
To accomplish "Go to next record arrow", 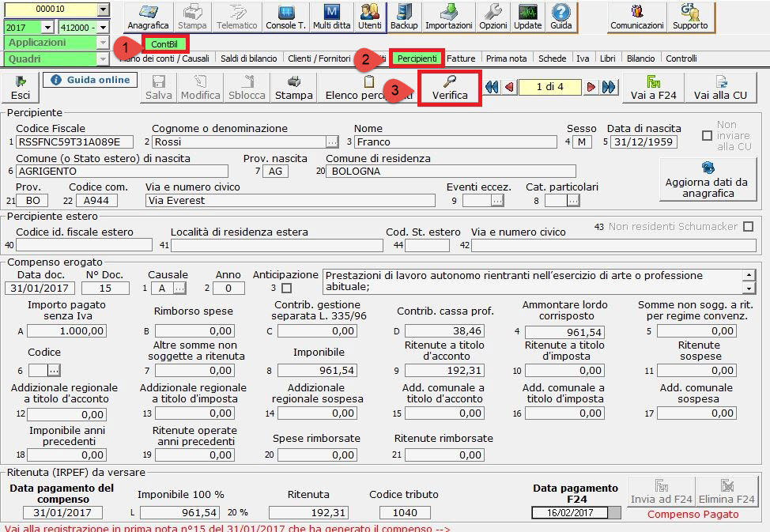I will pyautogui.click(x=591, y=87).
